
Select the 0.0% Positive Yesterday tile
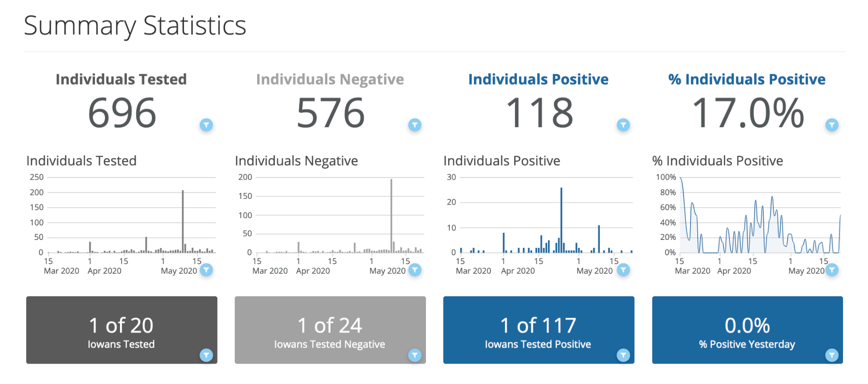point(747,330)
